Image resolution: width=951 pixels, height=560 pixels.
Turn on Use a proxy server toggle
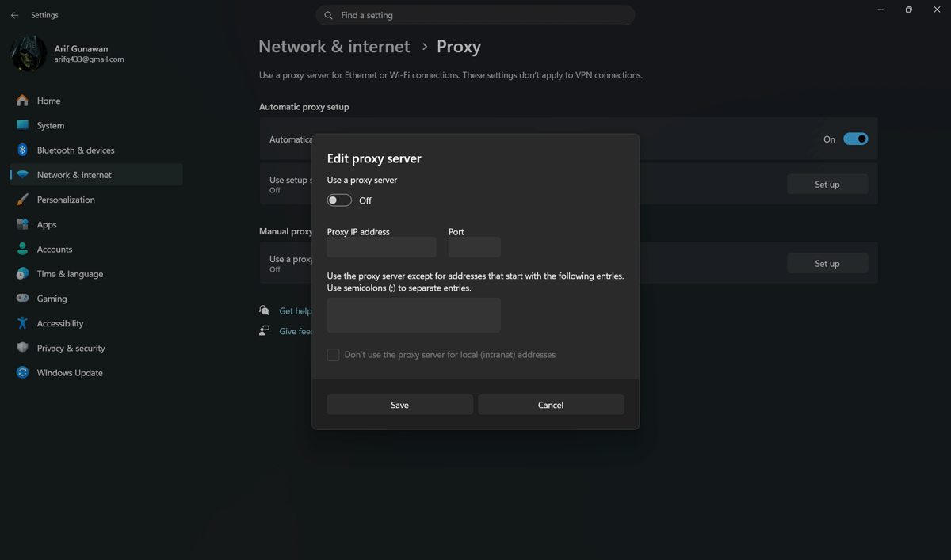tap(339, 200)
